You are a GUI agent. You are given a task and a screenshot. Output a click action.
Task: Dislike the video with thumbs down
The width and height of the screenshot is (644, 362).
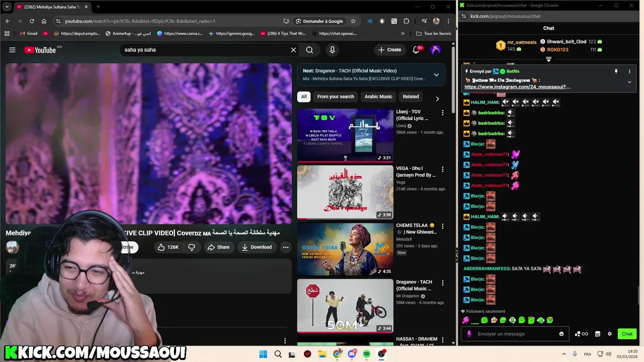(191, 247)
